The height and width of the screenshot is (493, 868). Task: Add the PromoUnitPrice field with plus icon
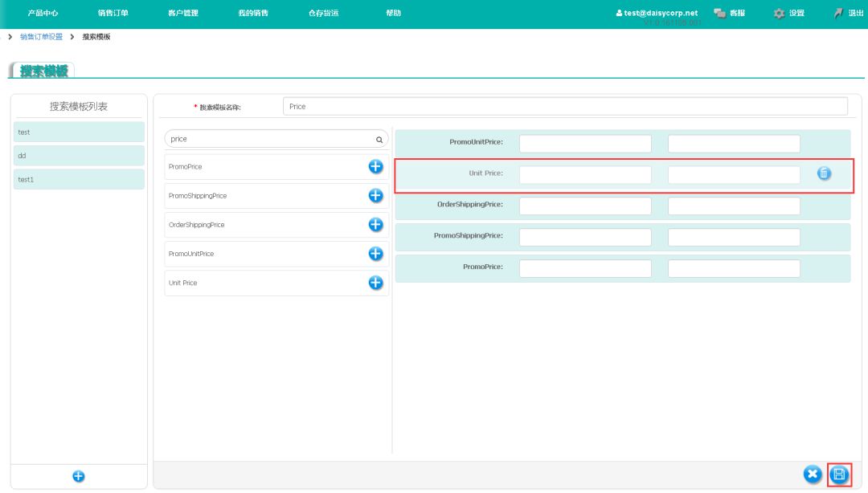pos(375,254)
